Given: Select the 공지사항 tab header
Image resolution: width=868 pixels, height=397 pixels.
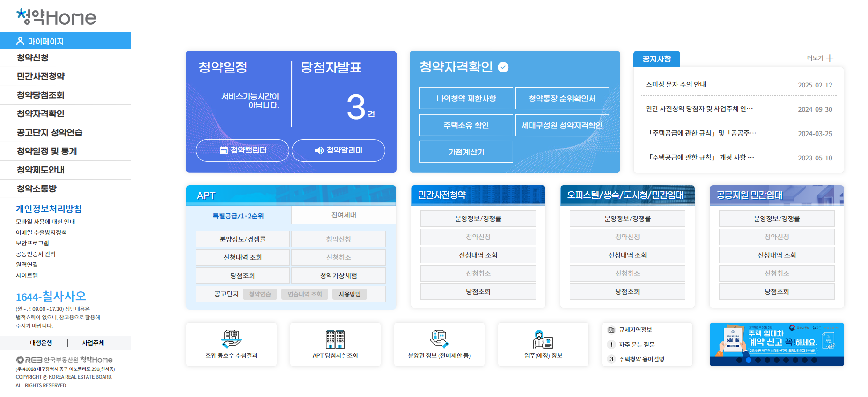Looking at the screenshot, I should [x=657, y=59].
